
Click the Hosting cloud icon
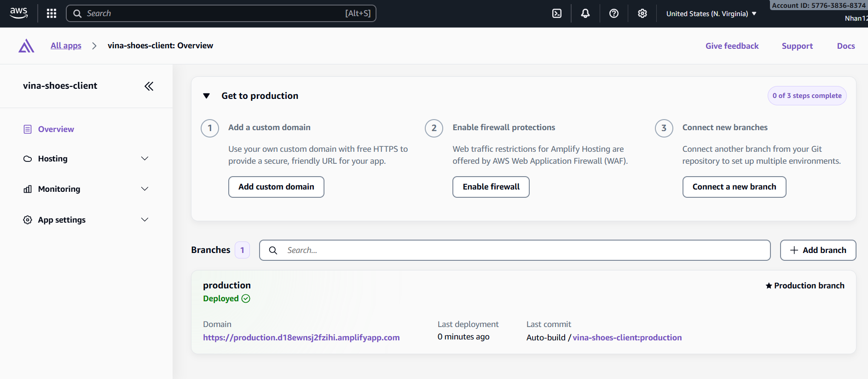click(x=28, y=159)
